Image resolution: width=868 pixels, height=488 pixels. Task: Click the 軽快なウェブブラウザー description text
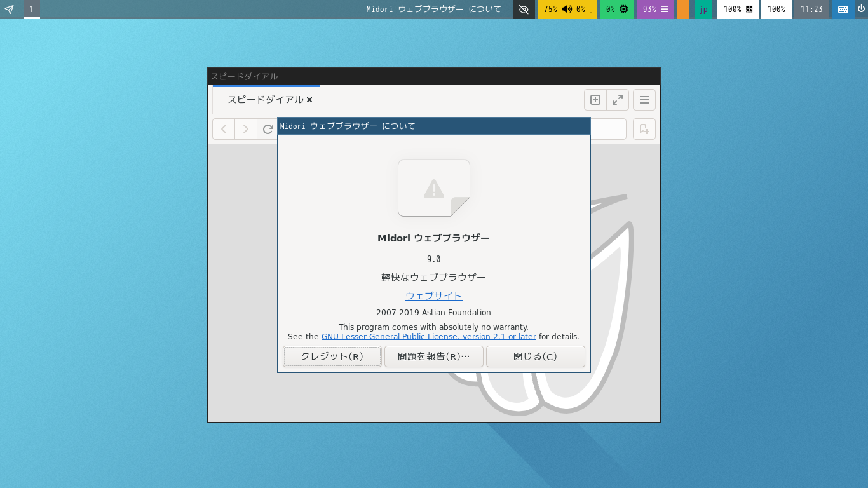(433, 278)
